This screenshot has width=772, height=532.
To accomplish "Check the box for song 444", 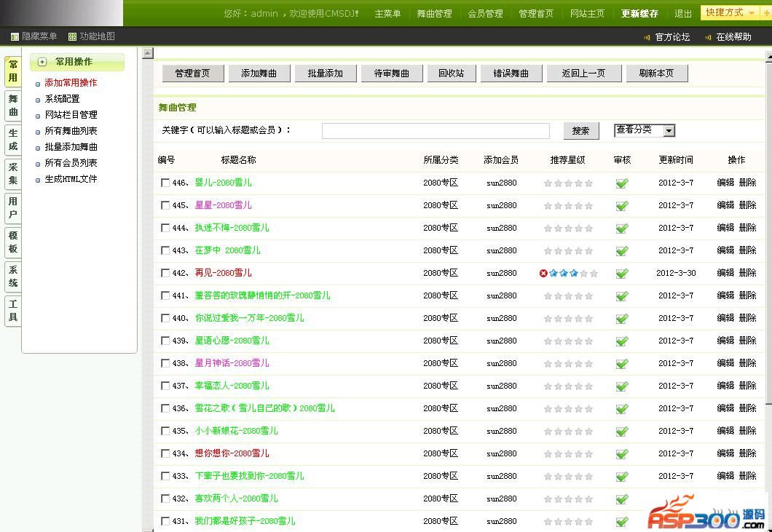I will tap(165, 228).
